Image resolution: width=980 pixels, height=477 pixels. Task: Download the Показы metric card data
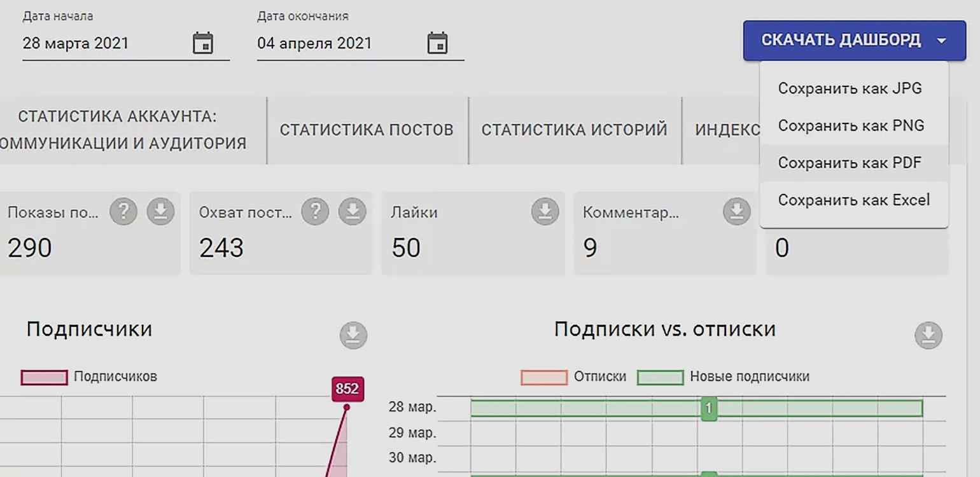click(x=160, y=212)
